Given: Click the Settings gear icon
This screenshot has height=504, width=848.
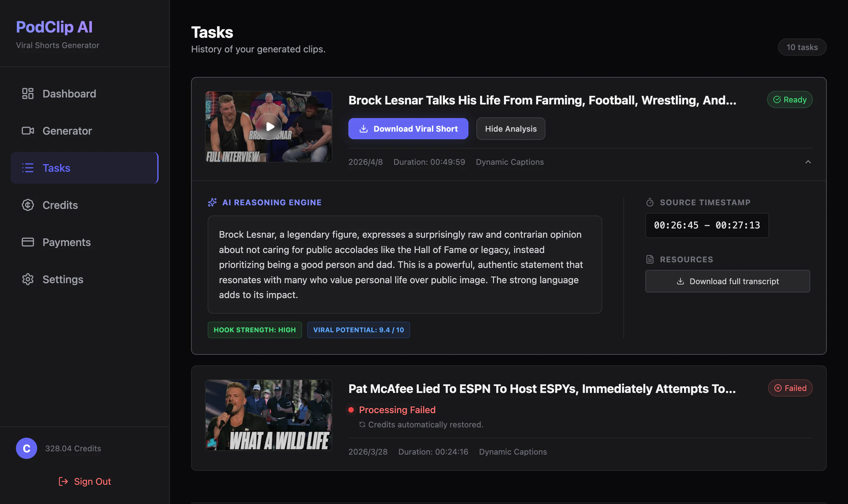Looking at the screenshot, I should coord(28,279).
